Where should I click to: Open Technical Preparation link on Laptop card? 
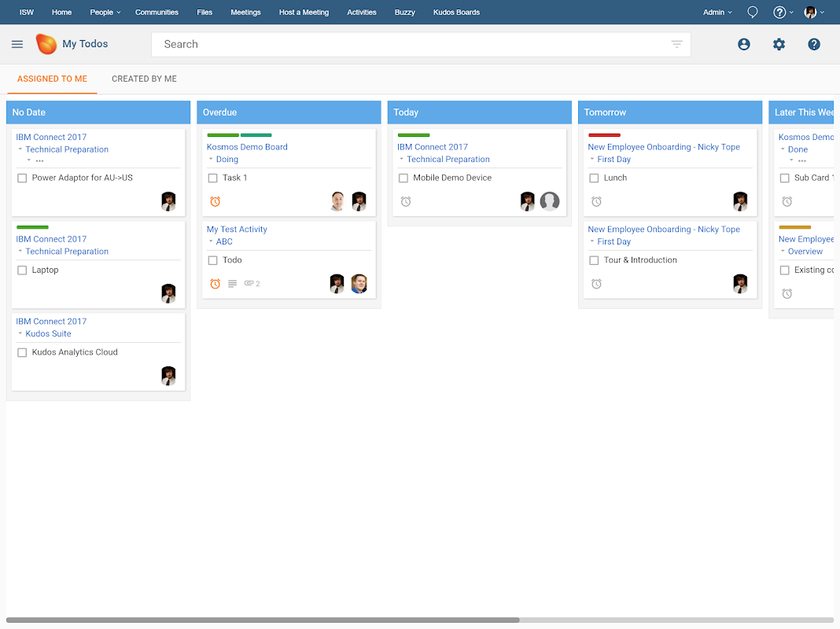click(x=67, y=251)
